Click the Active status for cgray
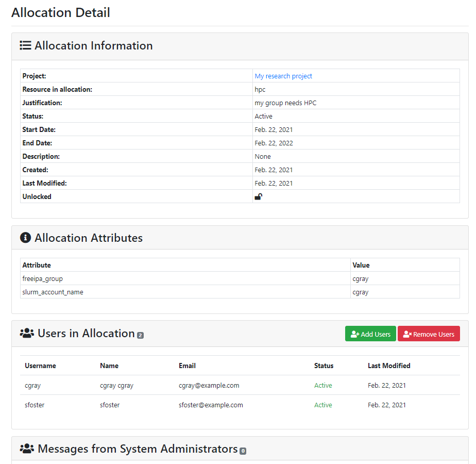This screenshot has height=464, width=476. 323,385
